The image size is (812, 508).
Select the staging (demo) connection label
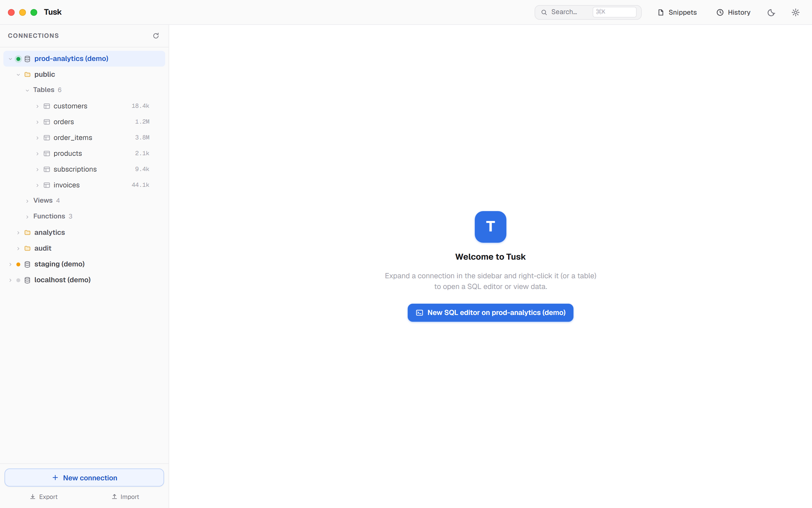(59, 264)
